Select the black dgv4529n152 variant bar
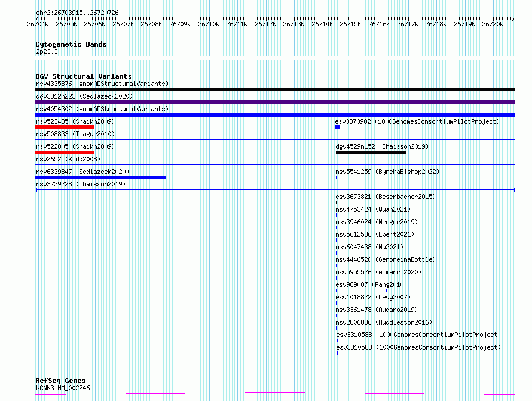 (371, 152)
